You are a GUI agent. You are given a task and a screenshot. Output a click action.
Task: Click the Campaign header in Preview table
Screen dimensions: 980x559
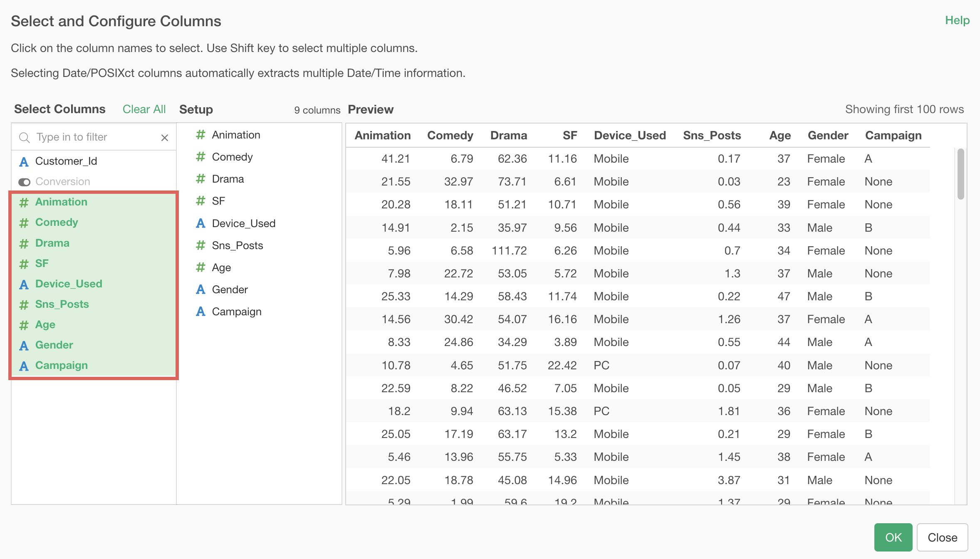click(893, 136)
